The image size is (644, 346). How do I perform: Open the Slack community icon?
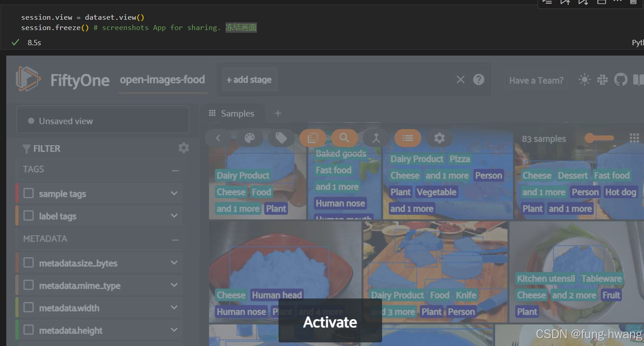(x=602, y=80)
